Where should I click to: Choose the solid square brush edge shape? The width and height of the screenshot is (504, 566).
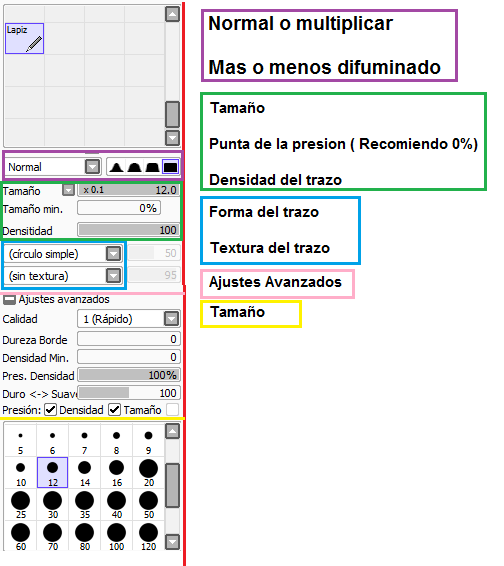click(170, 167)
